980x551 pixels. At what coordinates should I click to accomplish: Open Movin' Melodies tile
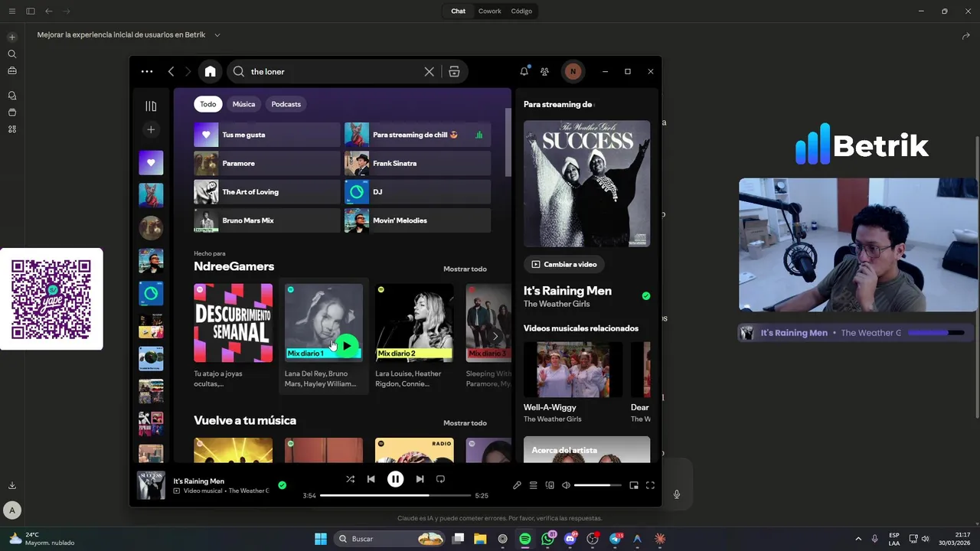click(417, 220)
